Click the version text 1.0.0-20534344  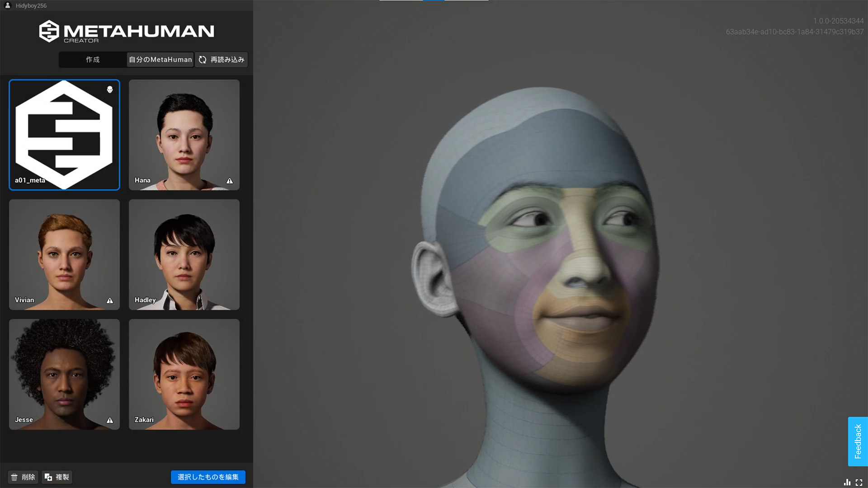pyautogui.click(x=838, y=21)
